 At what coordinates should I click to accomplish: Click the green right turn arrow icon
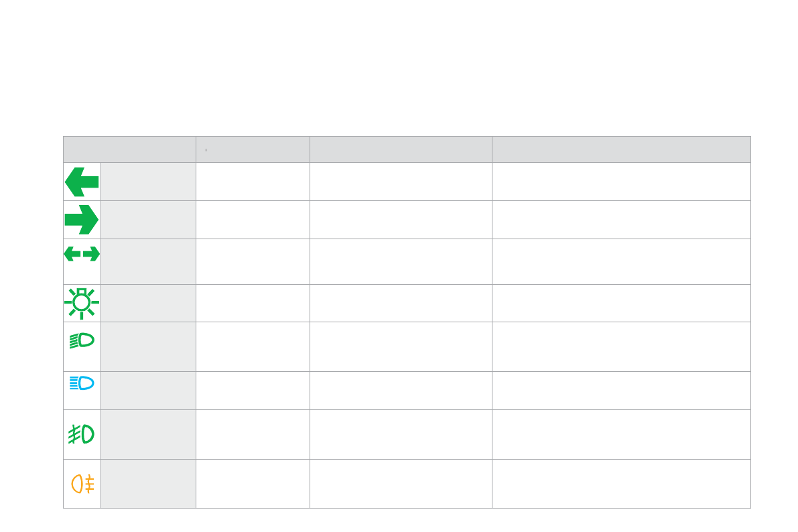[x=82, y=220]
